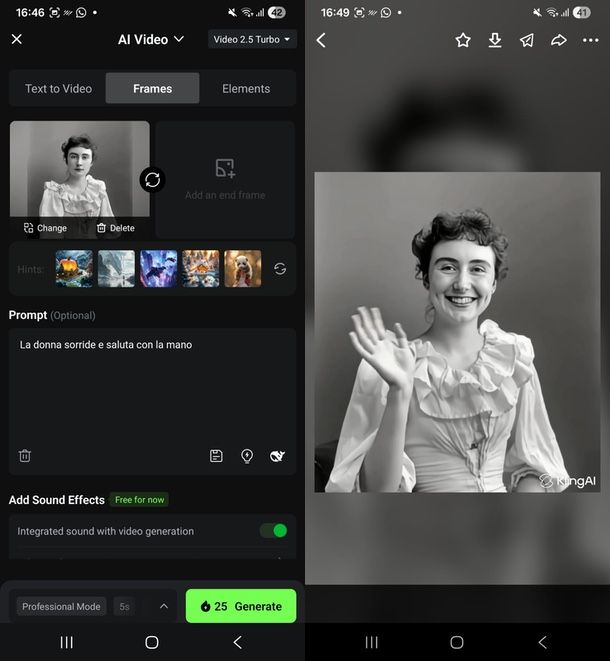Go home on the left phone
This screenshot has width=610, height=661.
pyautogui.click(x=152, y=642)
